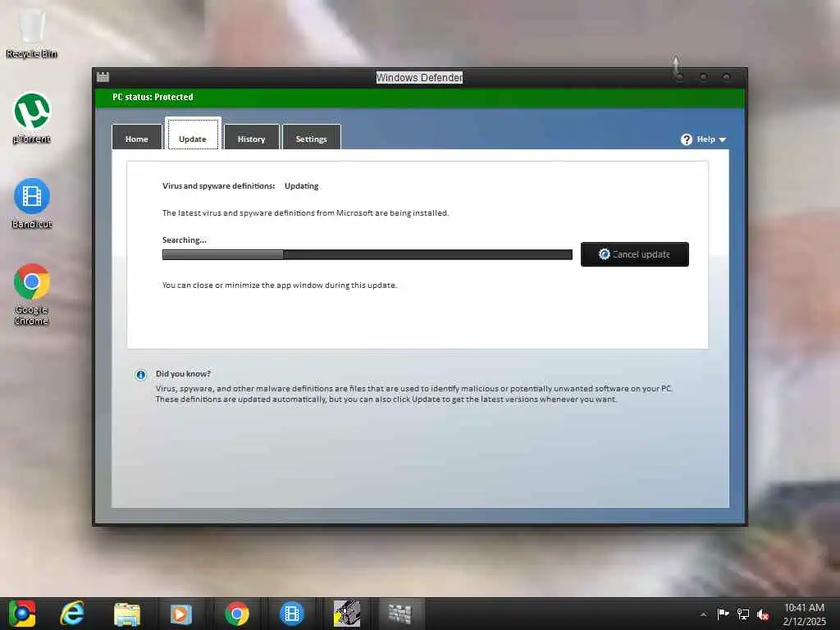840x630 pixels.
Task: Click the Did you know info icon
Action: tap(141, 374)
